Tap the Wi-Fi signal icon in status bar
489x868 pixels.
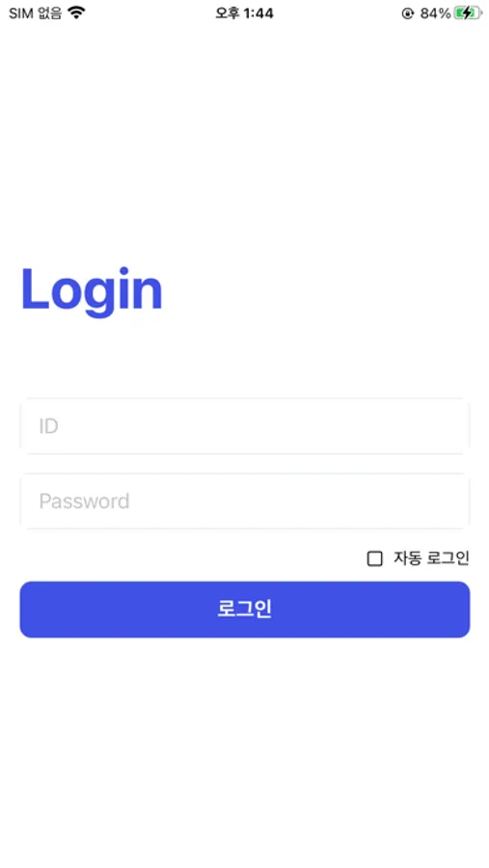76,13
